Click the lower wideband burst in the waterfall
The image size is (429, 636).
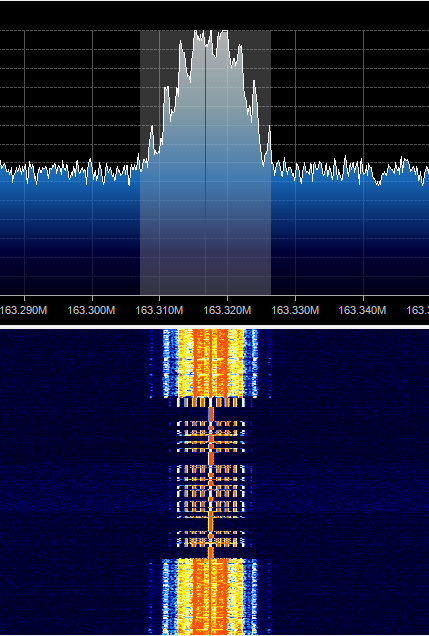coord(210,597)
